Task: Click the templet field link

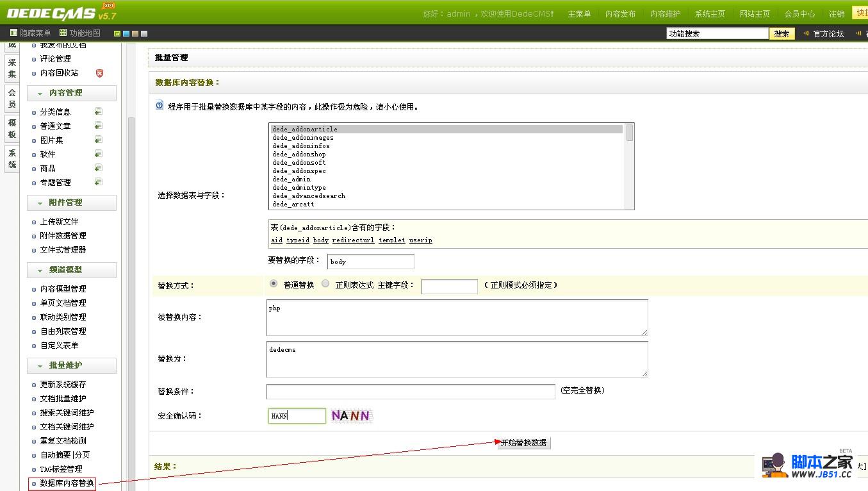Action: pyautogui.click(x=392, y=240)
